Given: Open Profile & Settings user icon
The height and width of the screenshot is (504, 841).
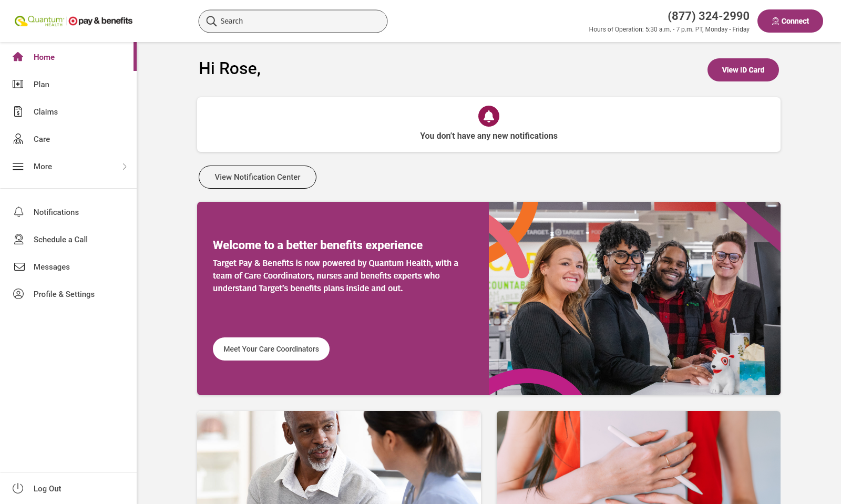Looking at the screenshot, I should [18, 294].
